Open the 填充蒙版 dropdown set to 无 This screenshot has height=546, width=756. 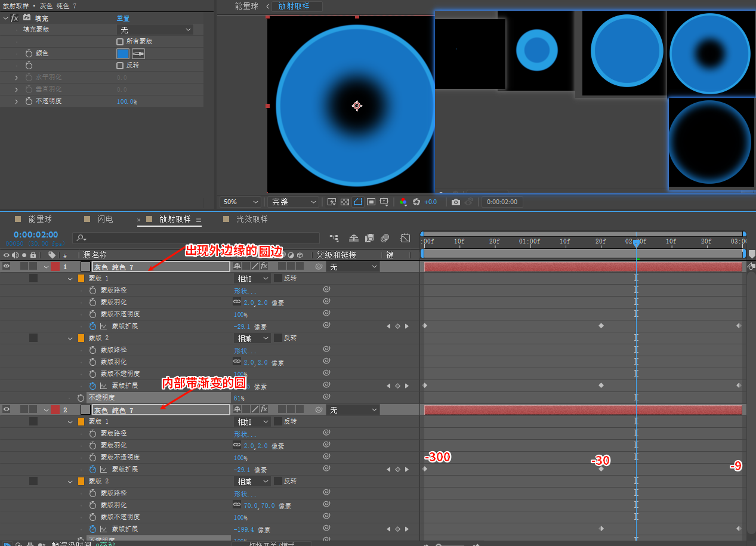[x=155, y=29]
